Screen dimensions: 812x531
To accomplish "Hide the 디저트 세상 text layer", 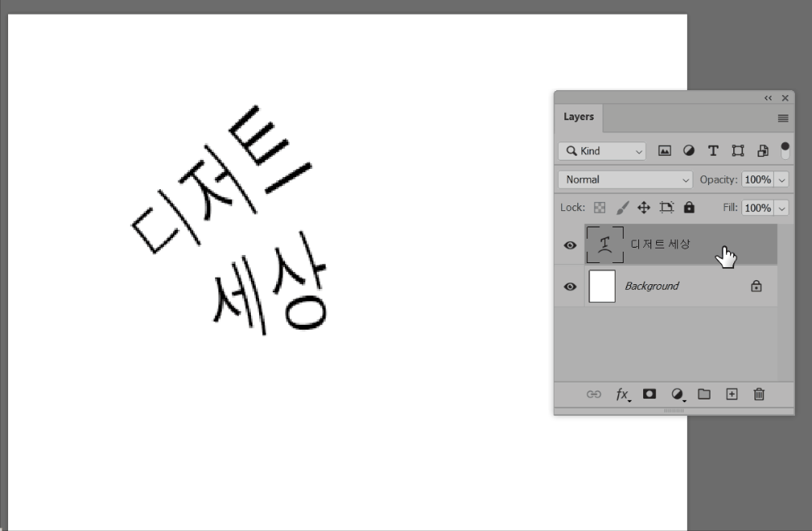I will [570, 245].
